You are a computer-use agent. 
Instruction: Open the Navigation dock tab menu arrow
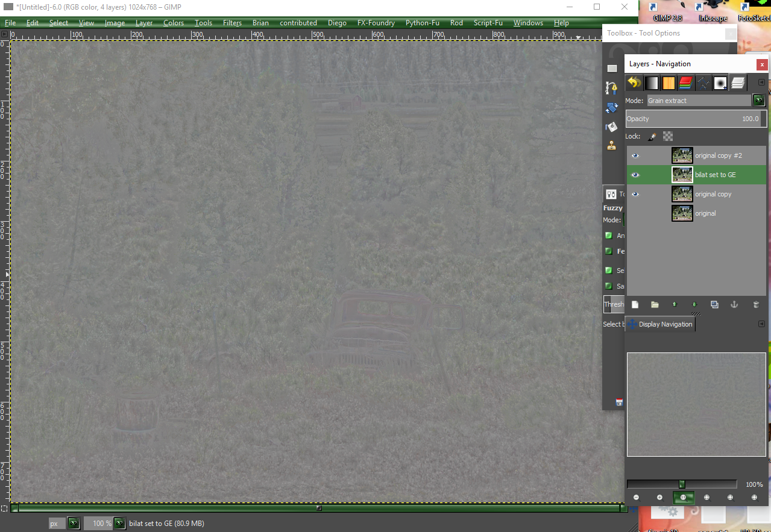761,324
